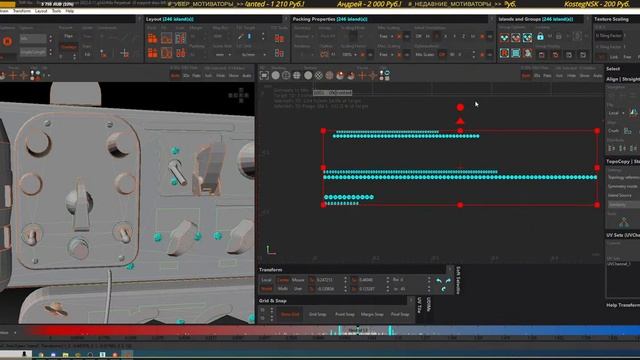This screenshot has height=360, width=640.
Task: Click third icon in Islands and Groups top row
Action: click(527, 38)
